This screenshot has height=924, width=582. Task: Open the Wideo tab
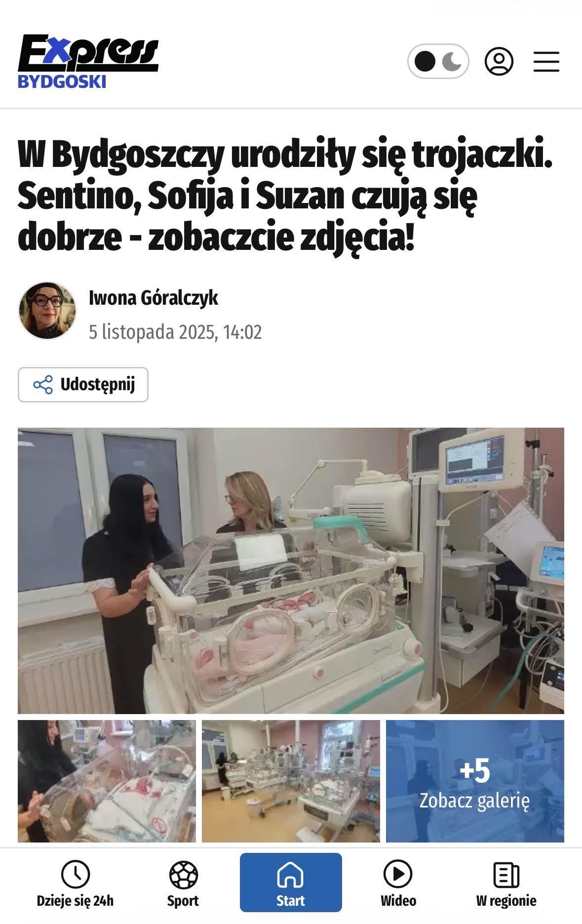click(398, 885)
